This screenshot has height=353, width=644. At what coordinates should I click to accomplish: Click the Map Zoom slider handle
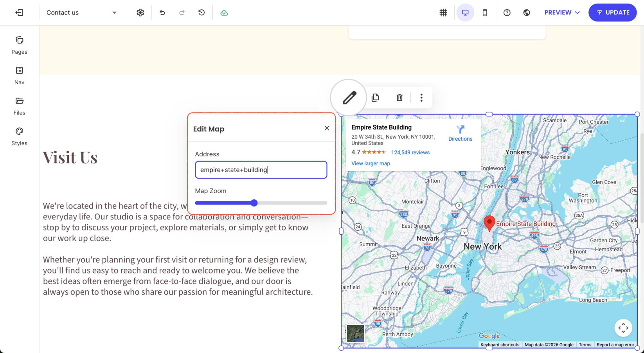[254, 203]
